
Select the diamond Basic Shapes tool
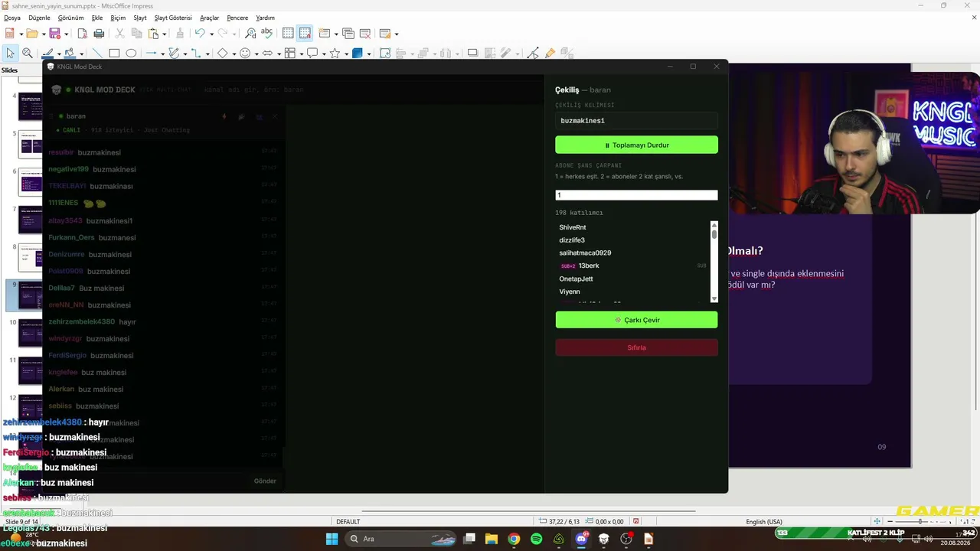(222, 53)
